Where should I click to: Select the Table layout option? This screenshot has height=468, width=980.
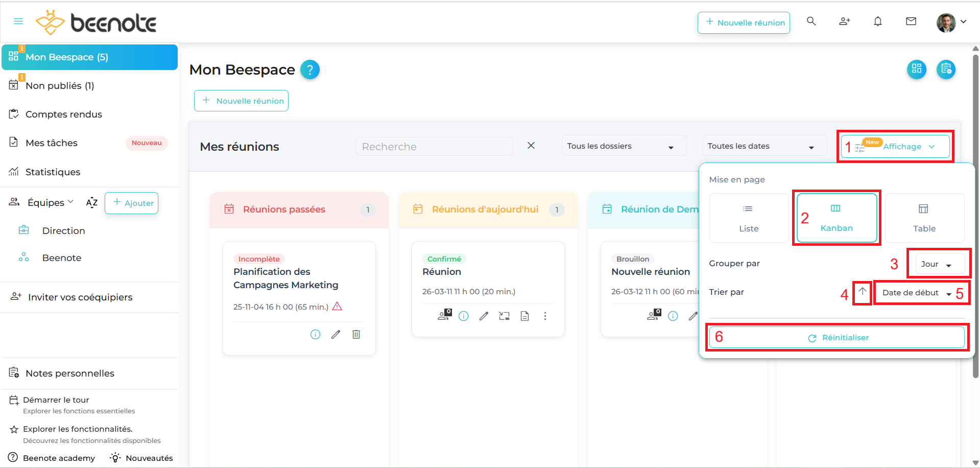click(924, 218)
